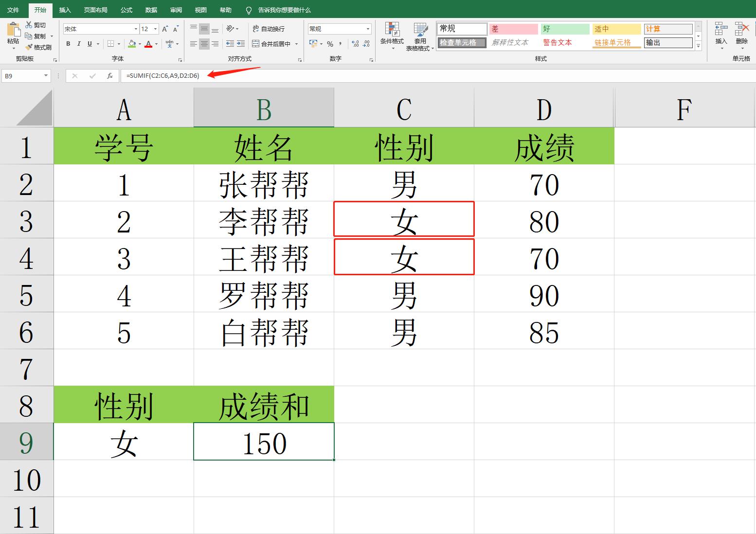Viewport: 756px width, 534px height.
Task: Switch to the Formulas (公式) tab
Action: (x=126, y=10)
